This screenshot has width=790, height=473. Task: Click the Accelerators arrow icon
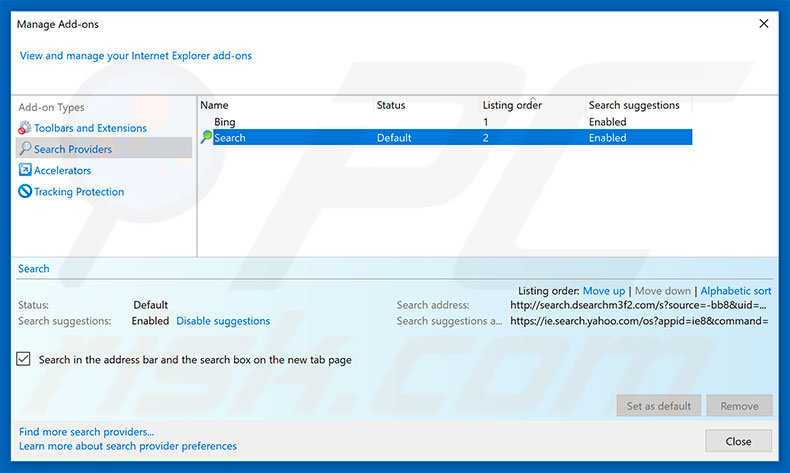[x=25, y=170]
